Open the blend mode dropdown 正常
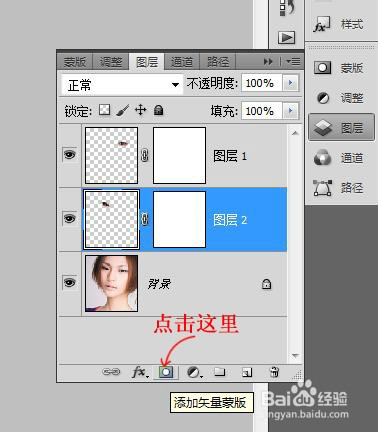This screenshot has width=378, height=432. 122,85
